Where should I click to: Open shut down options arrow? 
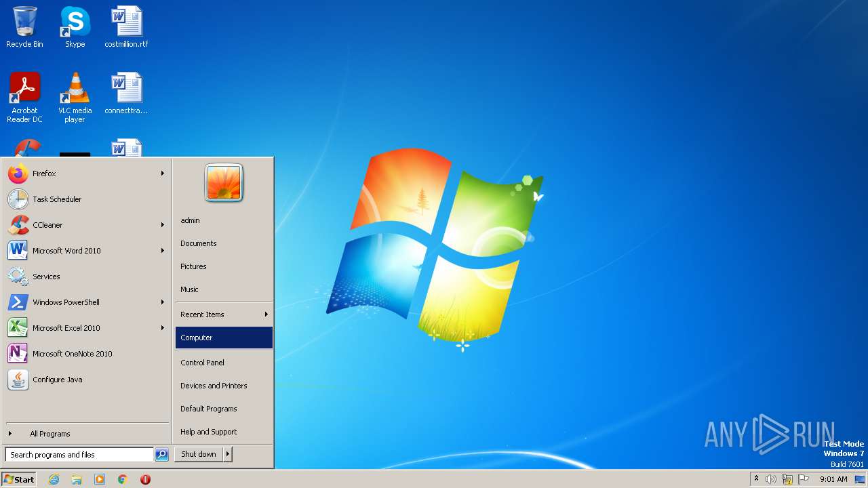228,454
